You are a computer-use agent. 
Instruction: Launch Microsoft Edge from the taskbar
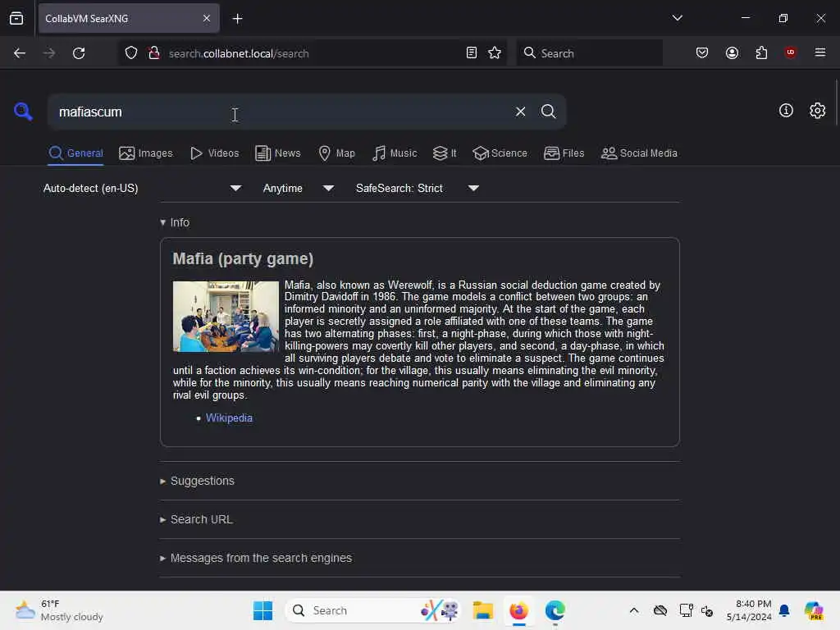pyautogui.click(x=555, y=610)
